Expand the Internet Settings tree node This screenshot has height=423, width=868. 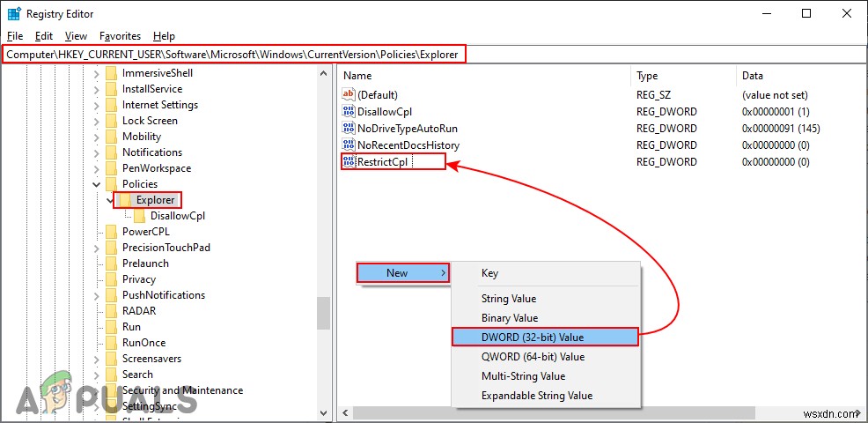click(97, 105)
